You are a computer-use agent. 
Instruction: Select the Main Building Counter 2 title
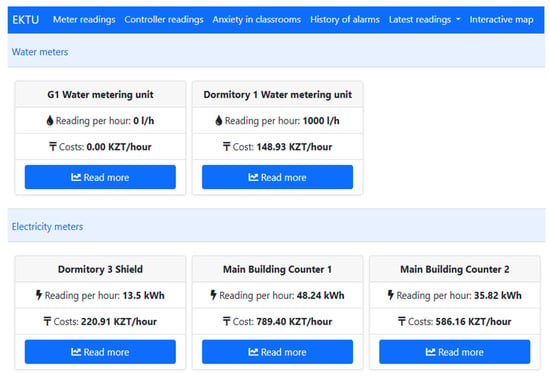pyautogui.click(x=455, y=269)
